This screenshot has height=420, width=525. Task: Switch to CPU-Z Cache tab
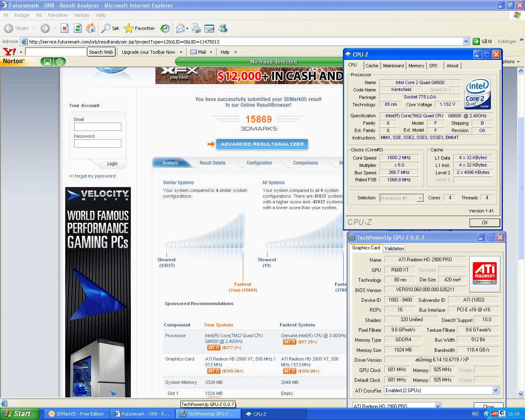pyautogui.click(x=372, y=66)
